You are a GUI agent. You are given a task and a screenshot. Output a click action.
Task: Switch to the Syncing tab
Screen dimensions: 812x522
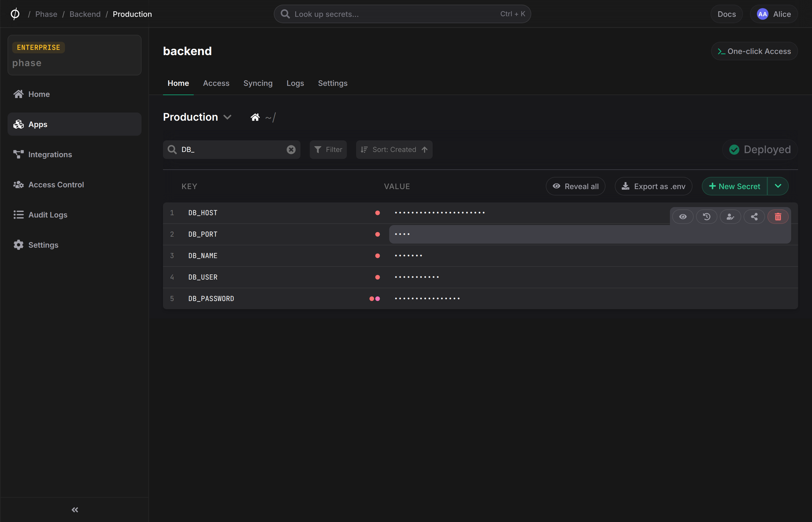point(258,83)
